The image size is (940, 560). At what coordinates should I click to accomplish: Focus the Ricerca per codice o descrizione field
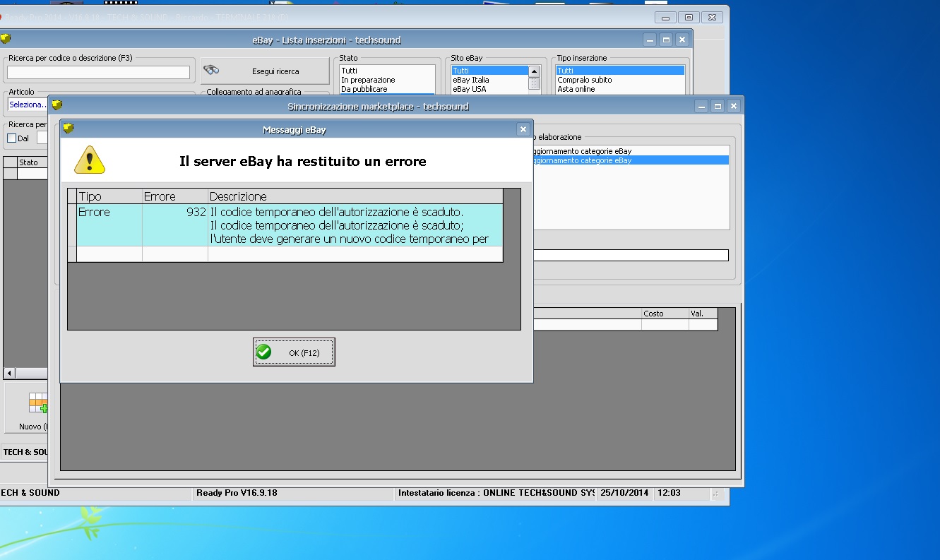click(98, 72)
